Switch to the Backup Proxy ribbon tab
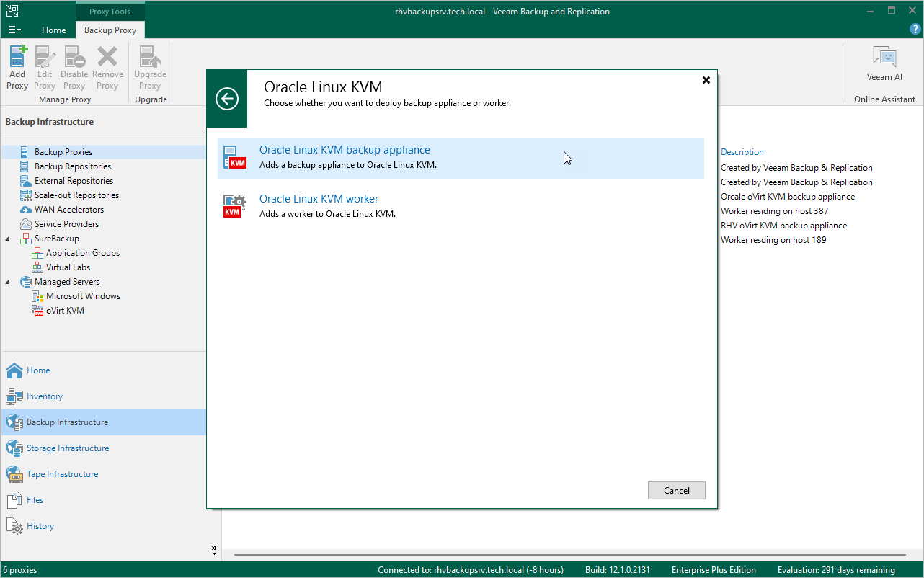Screen dimensions: 924x578 [x=110, y=30]
